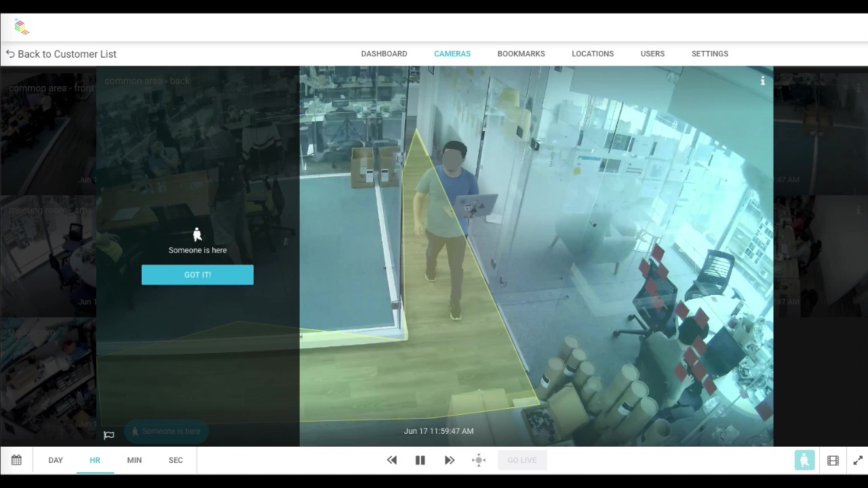This screenshot has height=488, width=868.
Task: Go to the Bookmarks tab
Action: [521, 54]
